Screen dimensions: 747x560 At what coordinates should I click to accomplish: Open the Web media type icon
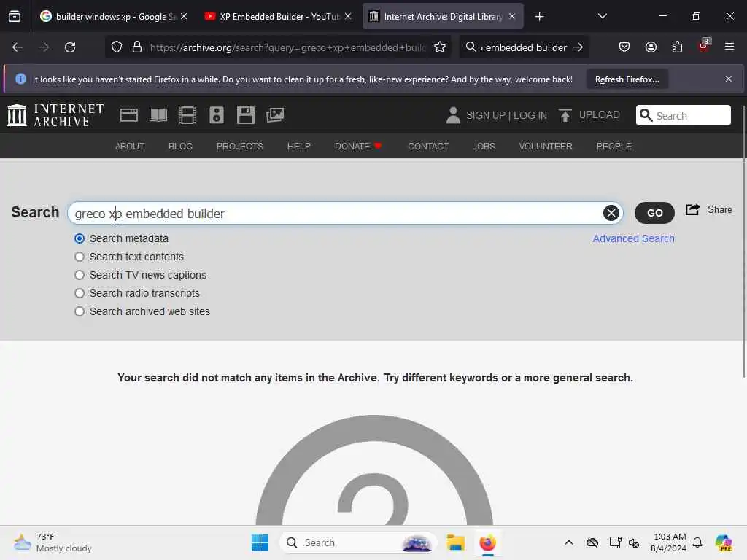click(128, 115)
